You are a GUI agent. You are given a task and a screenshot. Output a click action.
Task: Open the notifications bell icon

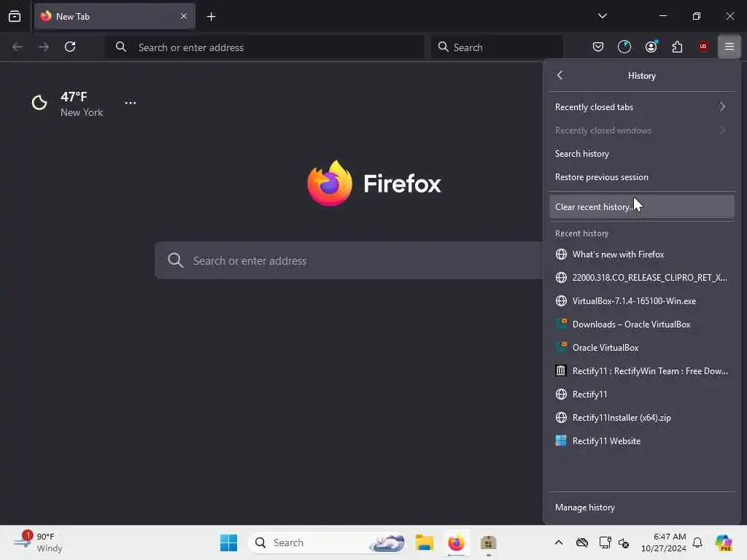pyautogui.click(x=697, y=542)
